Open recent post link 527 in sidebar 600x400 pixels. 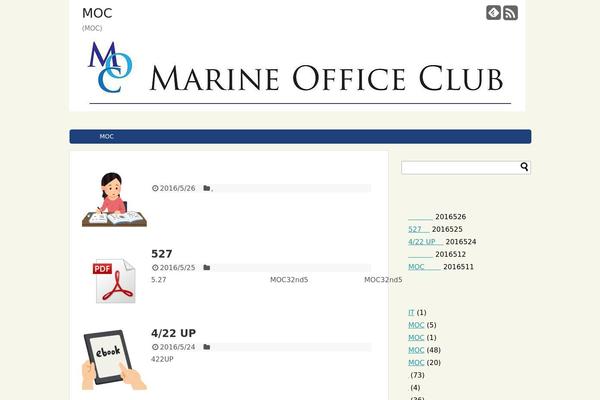pos(419,229)
